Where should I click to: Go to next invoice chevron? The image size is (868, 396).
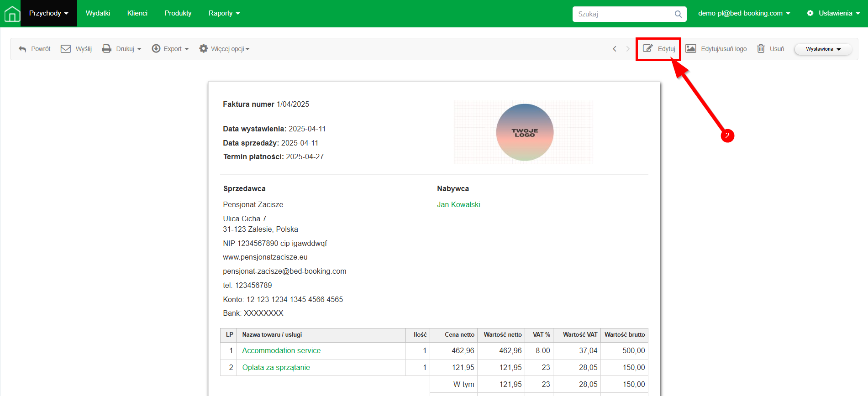628,49
